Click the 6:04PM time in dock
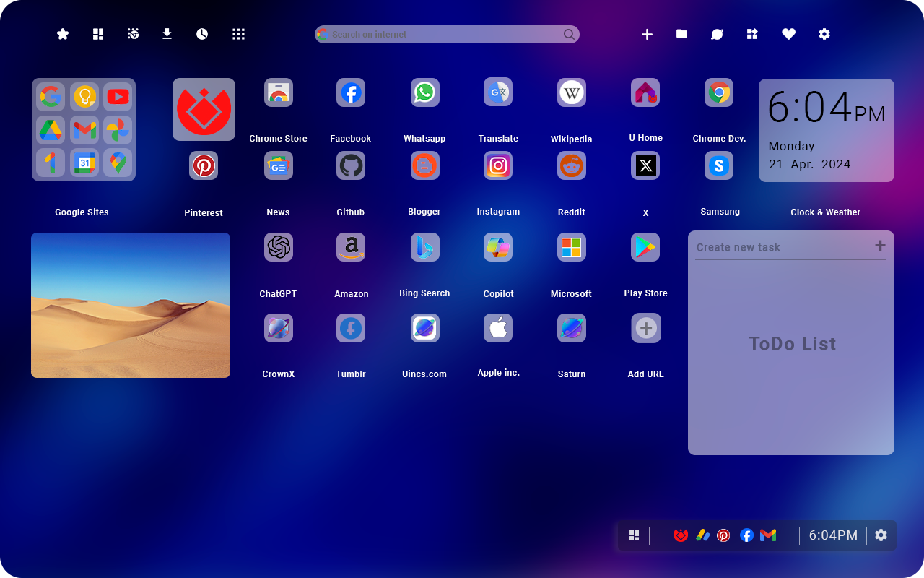 [833, 535]
